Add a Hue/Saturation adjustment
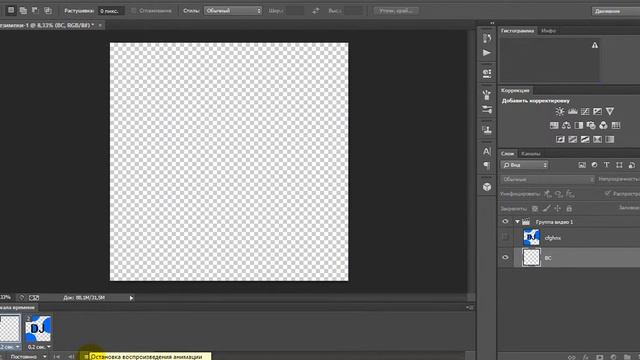The image size is (640, 360). click(554, 125)
